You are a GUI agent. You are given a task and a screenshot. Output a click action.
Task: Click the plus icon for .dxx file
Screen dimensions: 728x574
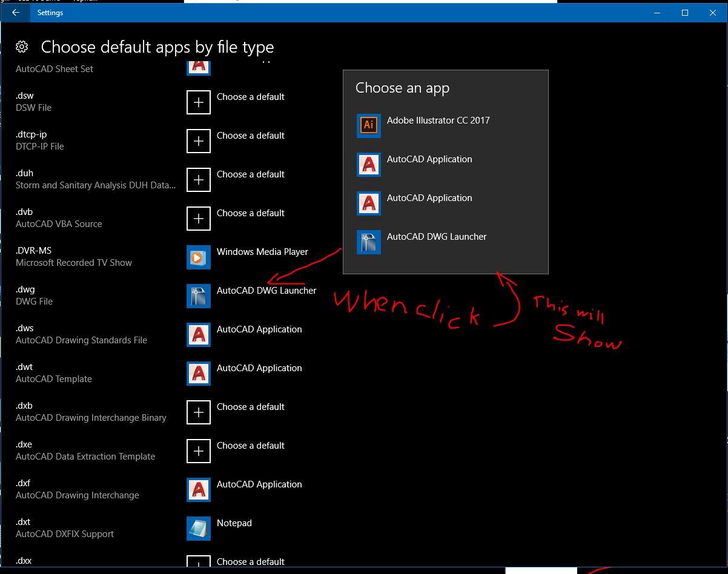tap(199, 562)
